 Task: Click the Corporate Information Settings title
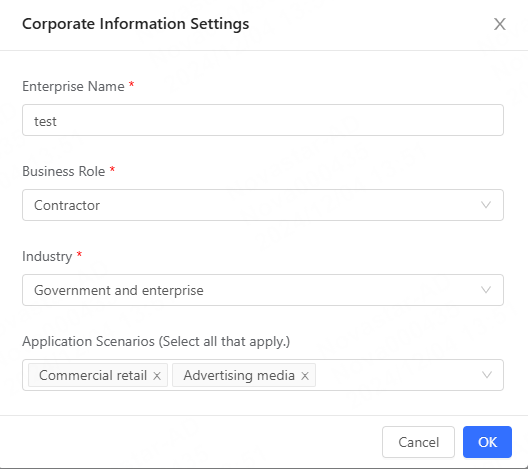pos(136,24)
